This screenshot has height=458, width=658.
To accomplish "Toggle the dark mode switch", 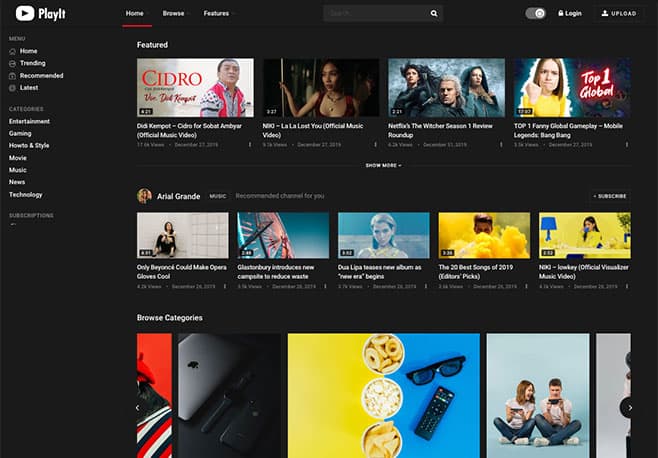I will pyautogui.click(x=535, y=13).
